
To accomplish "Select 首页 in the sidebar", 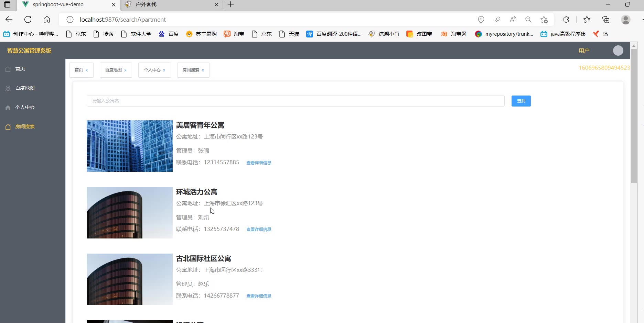I will tap(33, 69).
